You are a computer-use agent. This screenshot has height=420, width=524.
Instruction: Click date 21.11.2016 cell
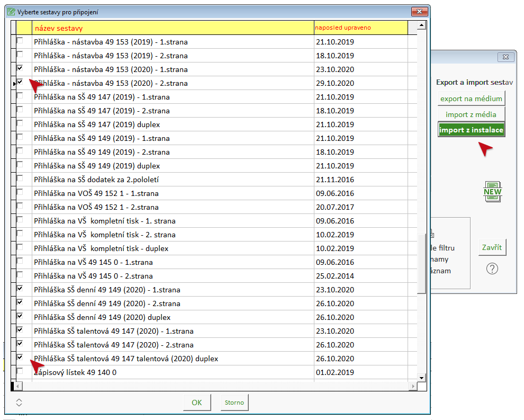(x=361, y=180)
